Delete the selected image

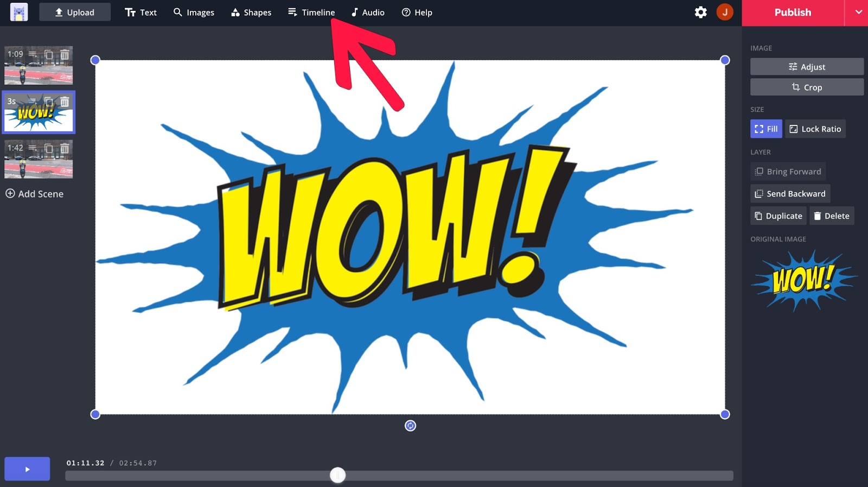[x=832, y=216]
